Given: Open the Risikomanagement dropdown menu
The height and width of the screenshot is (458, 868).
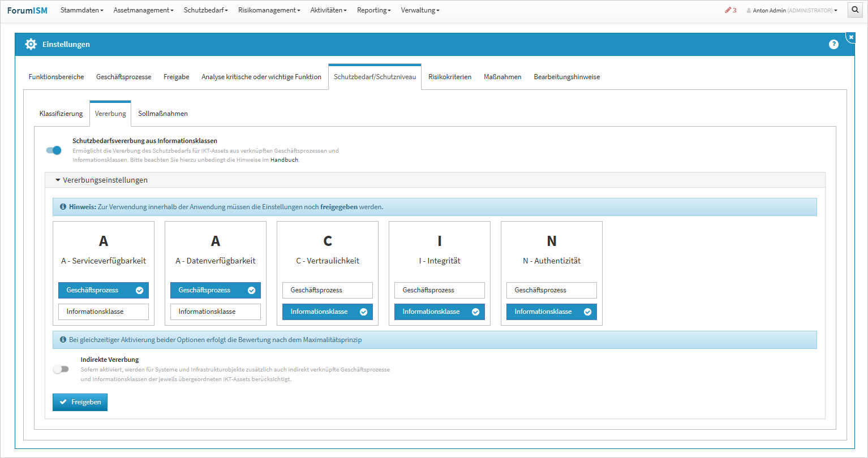Looking at the screenshot, I should 269,10.
